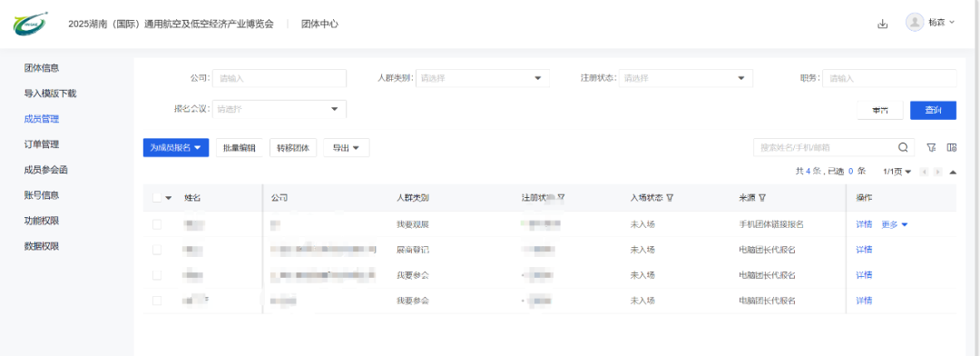
Task: Open the advanced filter funnel icon
Action: tap(931, 148)
